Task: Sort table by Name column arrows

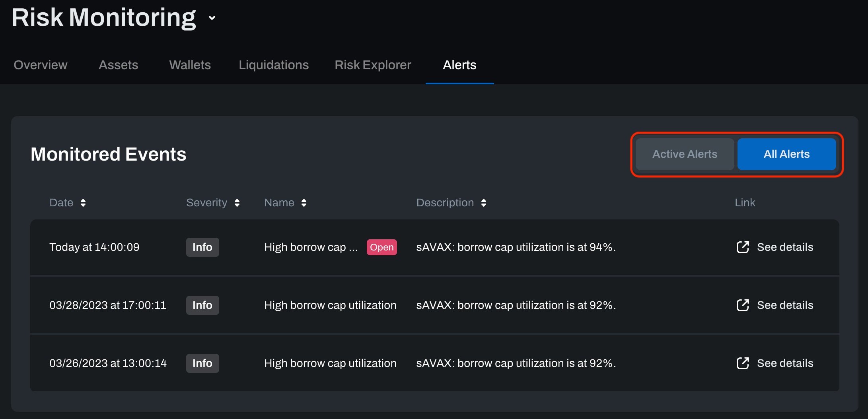Action: 304,203
